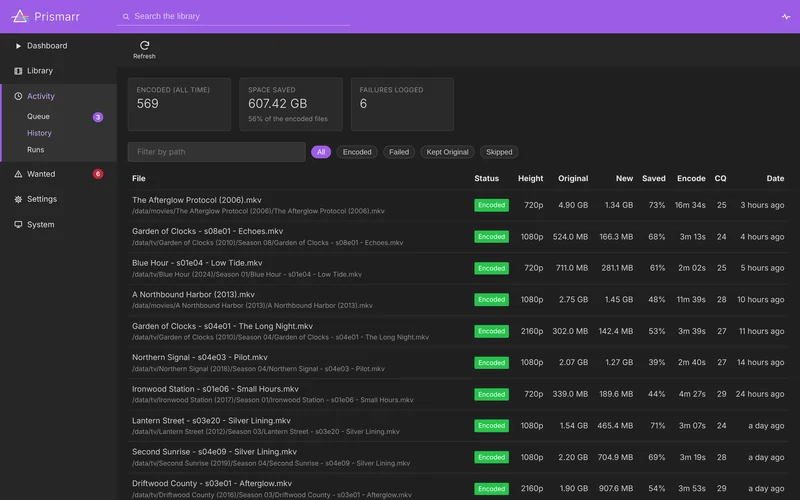Open the activity pulse icon in the header
The height and width of the screenshot is (500, 800).
tap(786, 17)
